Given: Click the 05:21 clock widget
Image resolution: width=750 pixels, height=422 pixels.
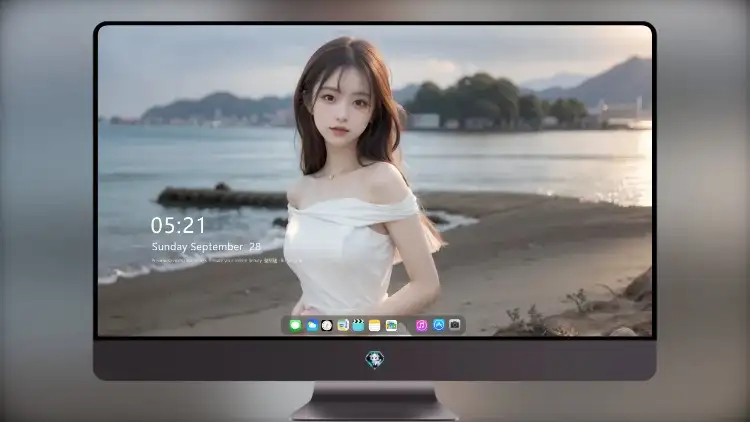Looking at the screenshot, I should coord(178,225).
